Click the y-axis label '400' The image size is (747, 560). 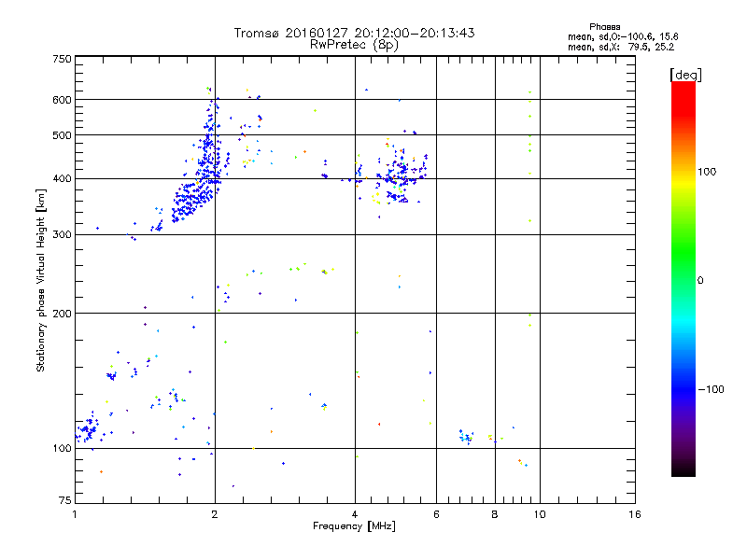[63, 179]
